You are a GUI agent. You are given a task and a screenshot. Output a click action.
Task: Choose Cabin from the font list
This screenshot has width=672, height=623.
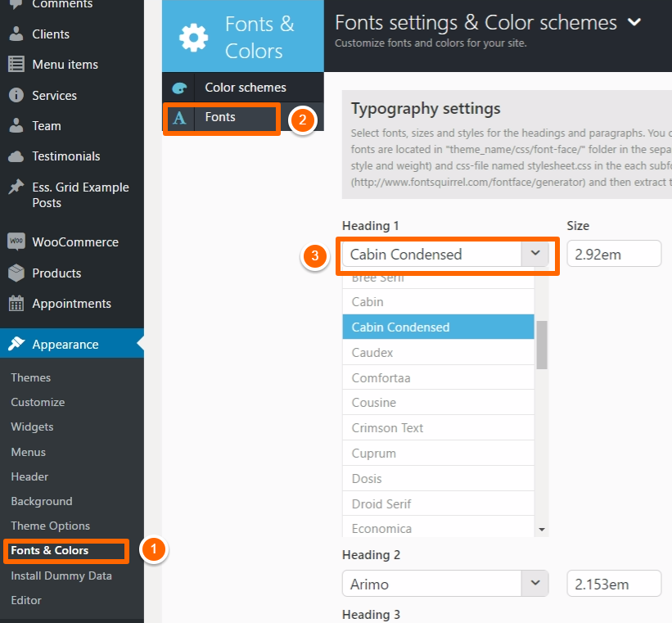point(438,301)
